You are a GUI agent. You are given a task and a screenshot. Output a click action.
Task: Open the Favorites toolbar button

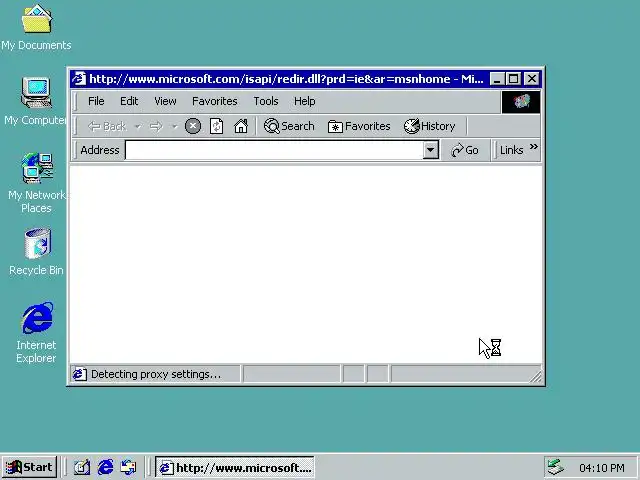359,126
